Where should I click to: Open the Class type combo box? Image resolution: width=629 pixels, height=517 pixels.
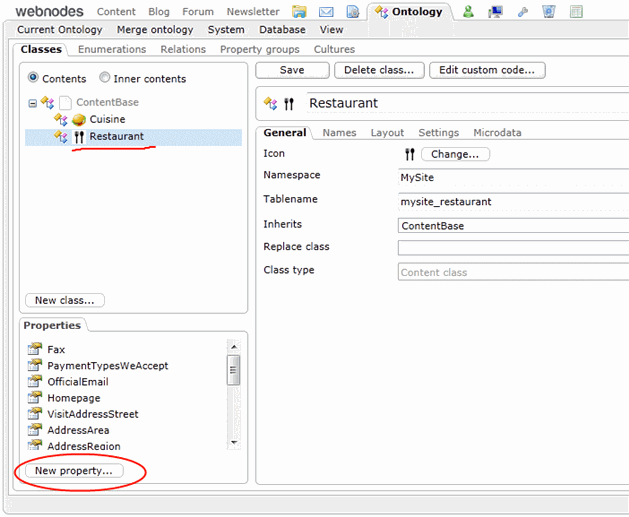(508, 272)
